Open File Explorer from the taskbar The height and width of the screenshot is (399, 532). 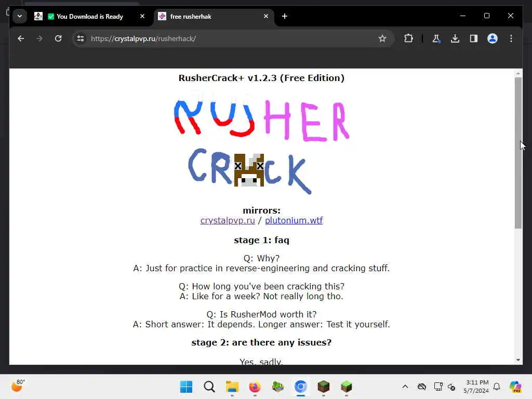pyautogui.click(x=232, y=387)
